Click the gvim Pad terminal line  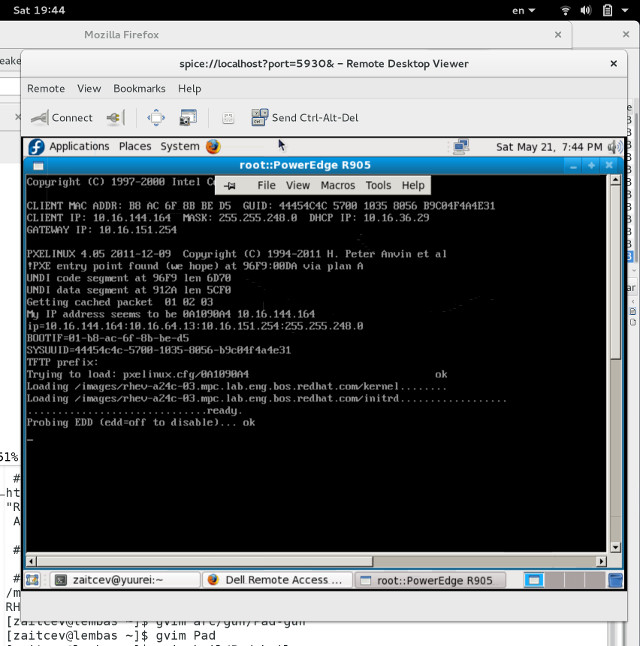(111, 635)
